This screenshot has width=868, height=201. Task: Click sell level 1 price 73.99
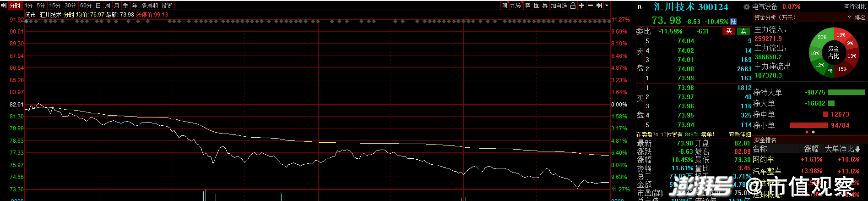686,78
